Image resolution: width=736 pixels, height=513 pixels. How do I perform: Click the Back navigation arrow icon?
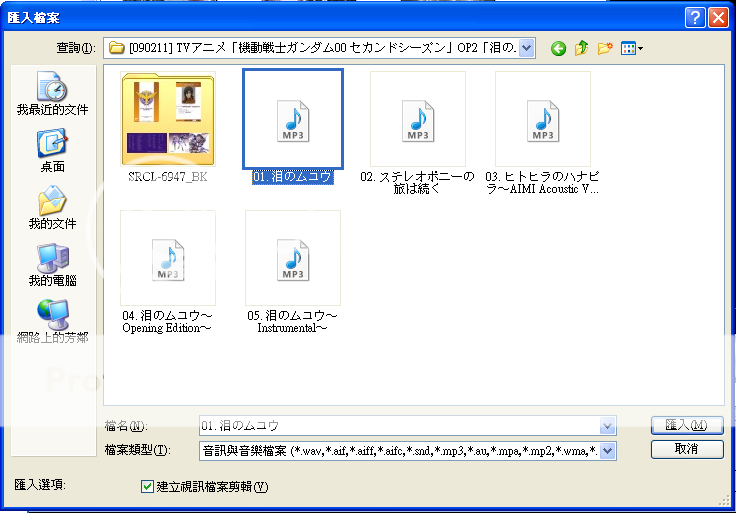[x=558, y=48]
